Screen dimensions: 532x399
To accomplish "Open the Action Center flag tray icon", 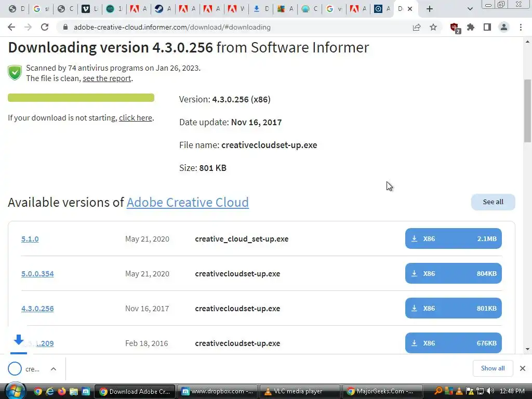I will click(x=470, y=391).
